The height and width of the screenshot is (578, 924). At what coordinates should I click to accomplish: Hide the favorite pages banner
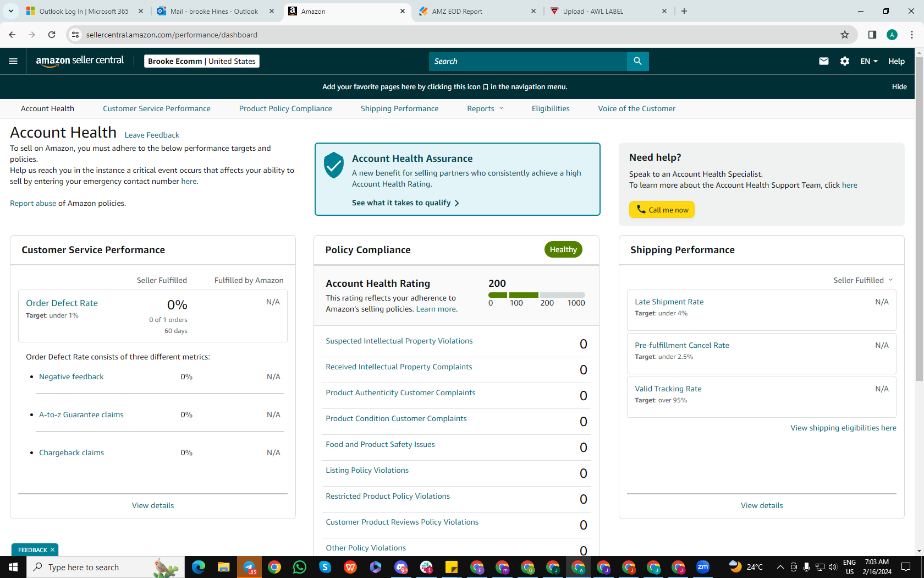tap(899, 86)
